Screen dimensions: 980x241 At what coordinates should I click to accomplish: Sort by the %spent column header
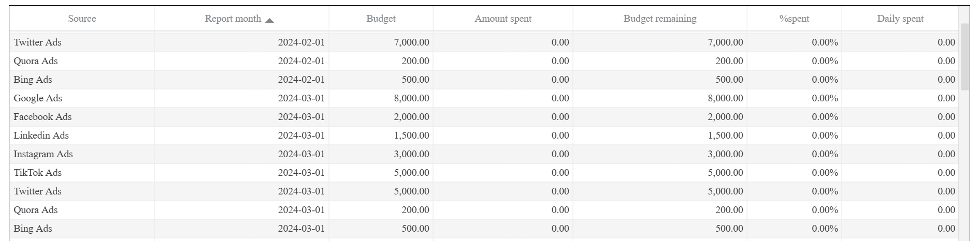coord(794,19)
